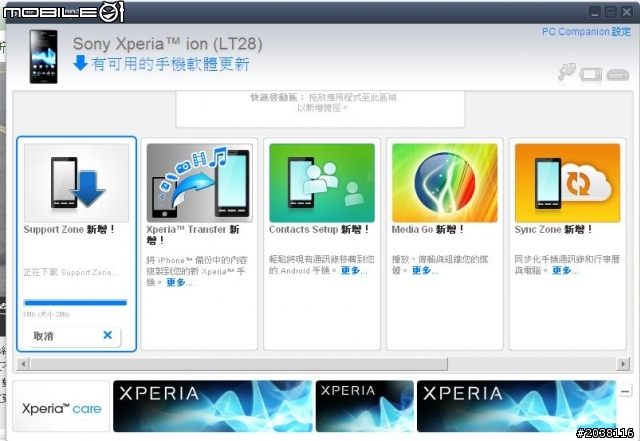640x441 pixels.
Task: Click the horizontal scrollbar thumb
Action: (x=239, y=363)
